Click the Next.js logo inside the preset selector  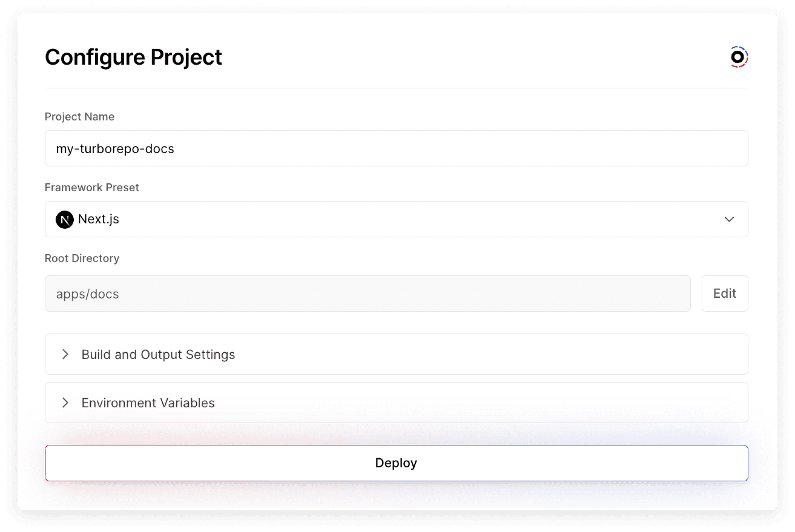65,219
